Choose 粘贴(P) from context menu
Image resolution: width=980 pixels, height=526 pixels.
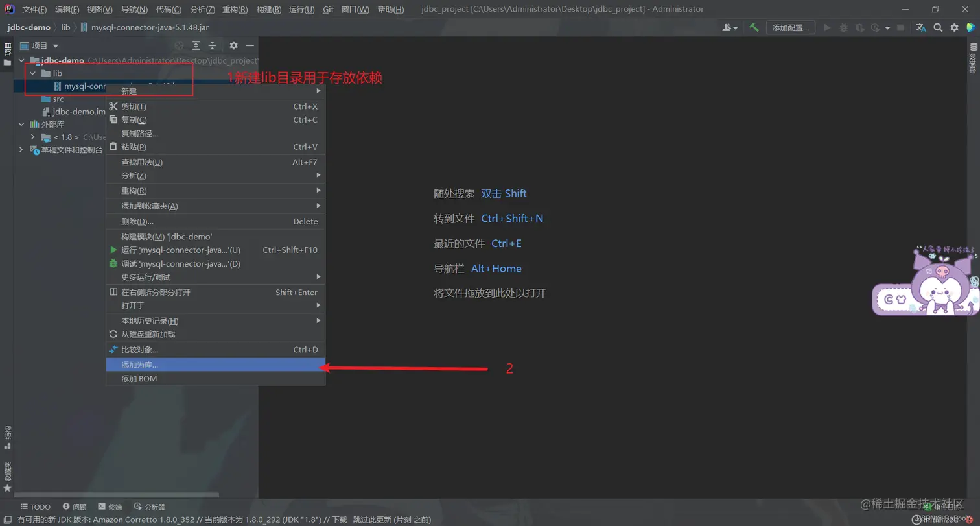tap(215, 147)
